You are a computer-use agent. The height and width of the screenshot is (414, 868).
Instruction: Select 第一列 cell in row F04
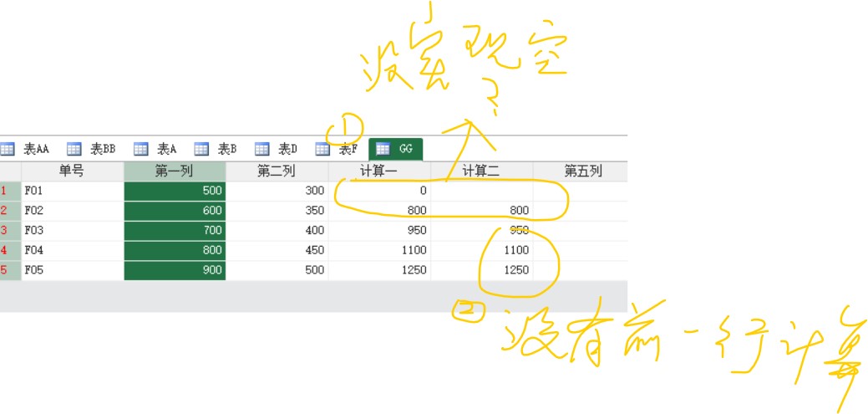175,251
